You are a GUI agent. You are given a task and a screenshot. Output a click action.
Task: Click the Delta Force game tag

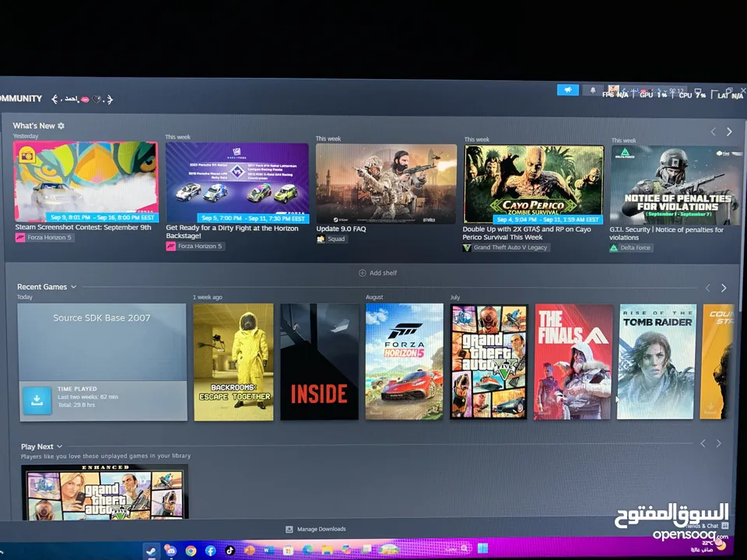coord(631,247)
